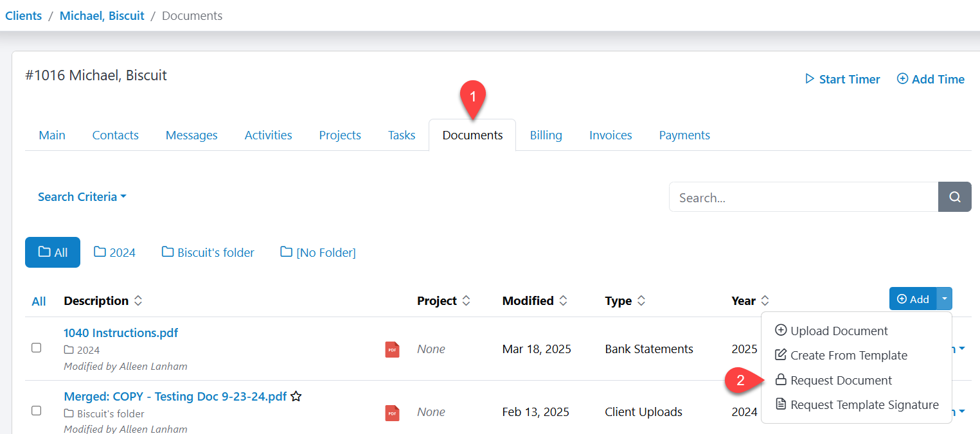Image resolution: width=980 pixels, height=434 pixels.
Task: Open the Clients breadcrumb link
Action: (23, 15)
